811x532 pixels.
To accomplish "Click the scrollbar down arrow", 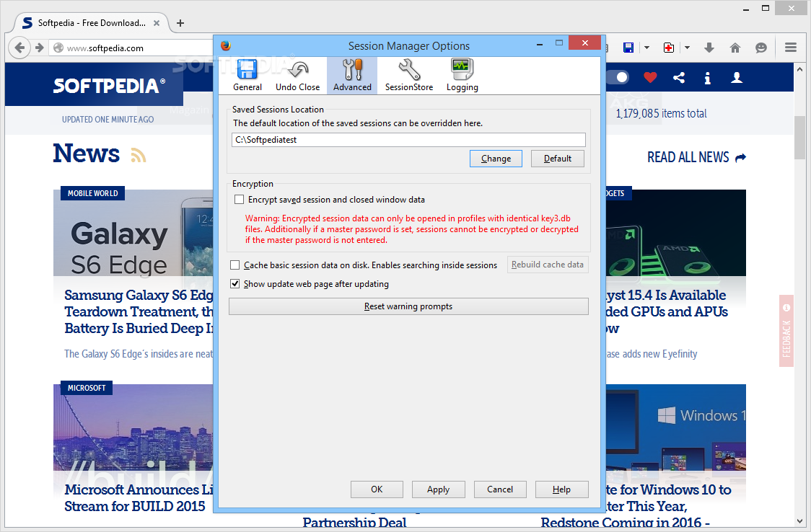I will (x=799, y=521).
